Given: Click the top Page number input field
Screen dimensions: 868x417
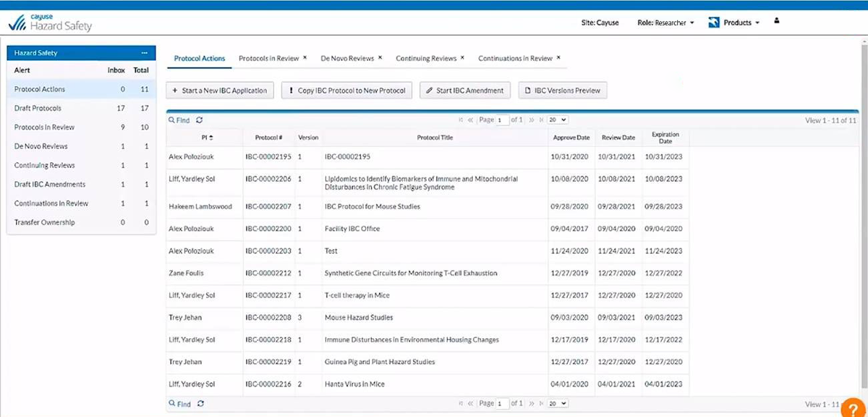Looking at the screenshot, I should coord(502,120).
